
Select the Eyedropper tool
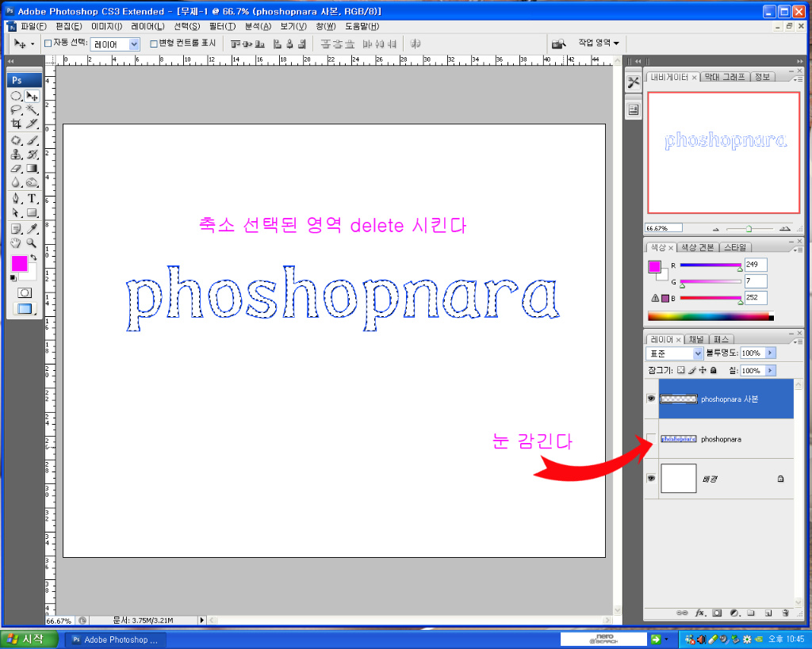click(x=32, y=229)
